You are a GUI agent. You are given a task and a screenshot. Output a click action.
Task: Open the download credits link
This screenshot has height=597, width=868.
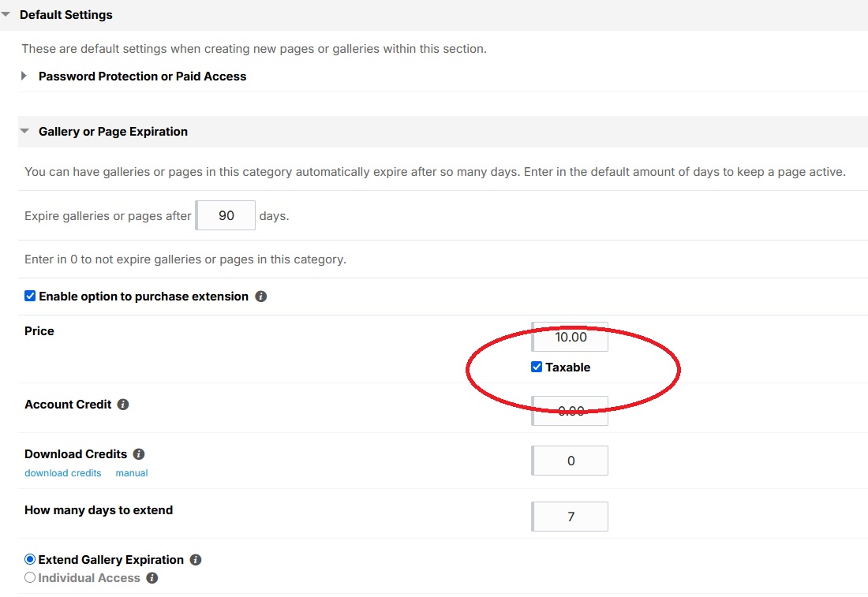coord(63,473)
